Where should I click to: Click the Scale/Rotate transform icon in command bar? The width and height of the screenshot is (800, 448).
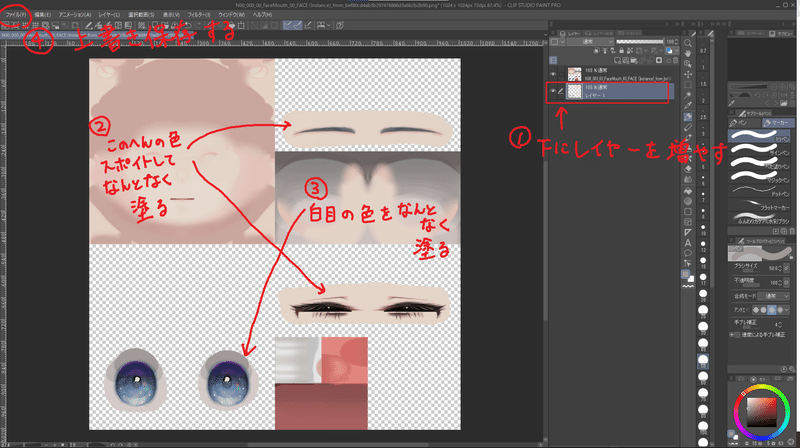click(x=241, y=25)
